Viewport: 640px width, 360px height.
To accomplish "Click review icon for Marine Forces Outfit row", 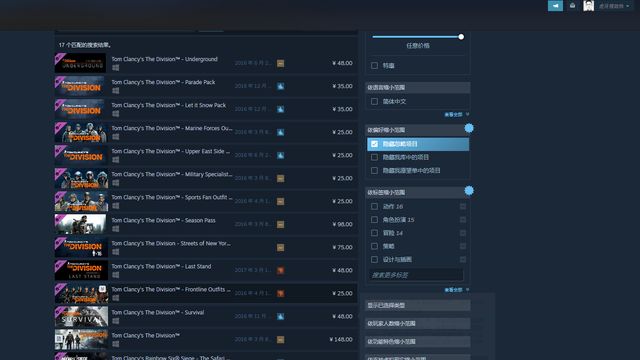I will coord(280,132).
